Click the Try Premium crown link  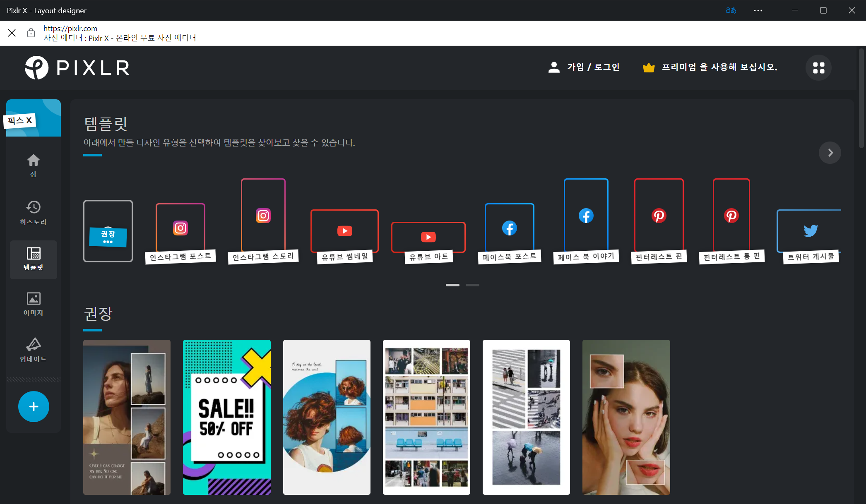[710, 67]
